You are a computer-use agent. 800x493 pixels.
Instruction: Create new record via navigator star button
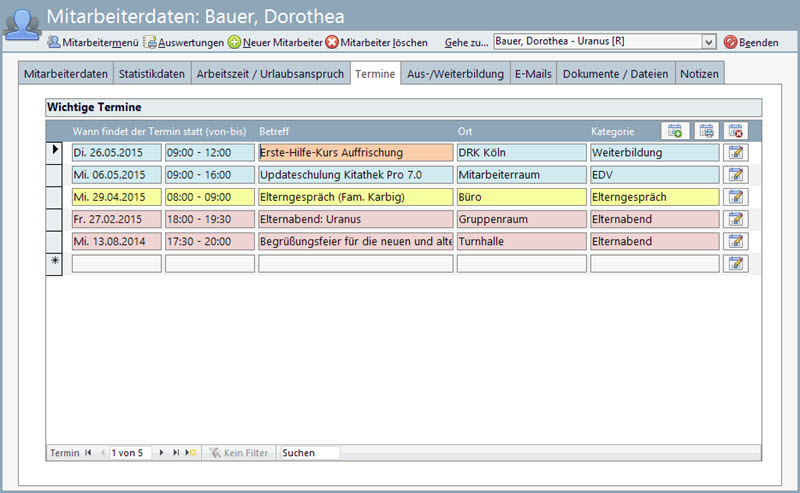pos(190,453)
